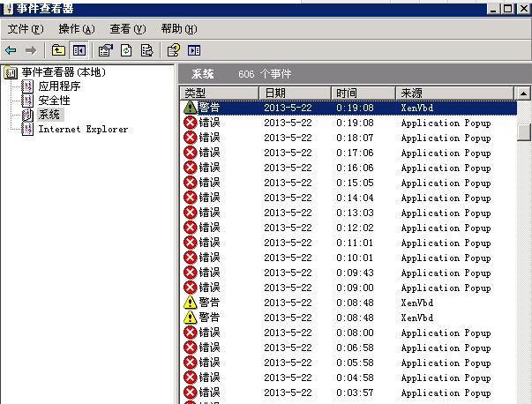532x404 pixels.
Task: Select 应用程序 log in tree
Action: coord(59,86)
